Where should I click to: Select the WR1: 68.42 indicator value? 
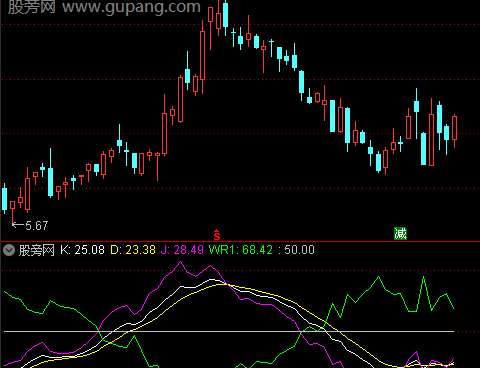(x=241, y=250)
